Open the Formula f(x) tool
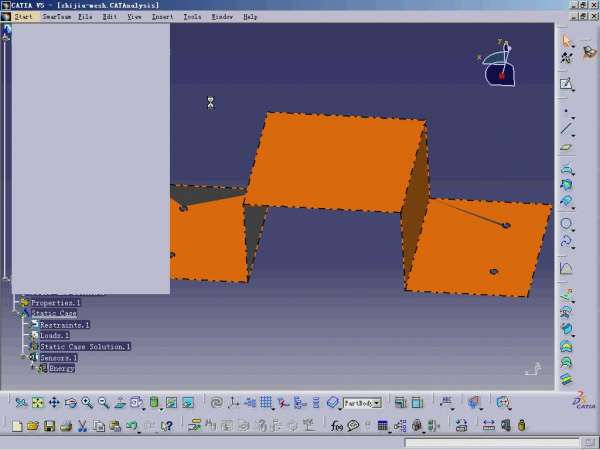 click(337, 426)
